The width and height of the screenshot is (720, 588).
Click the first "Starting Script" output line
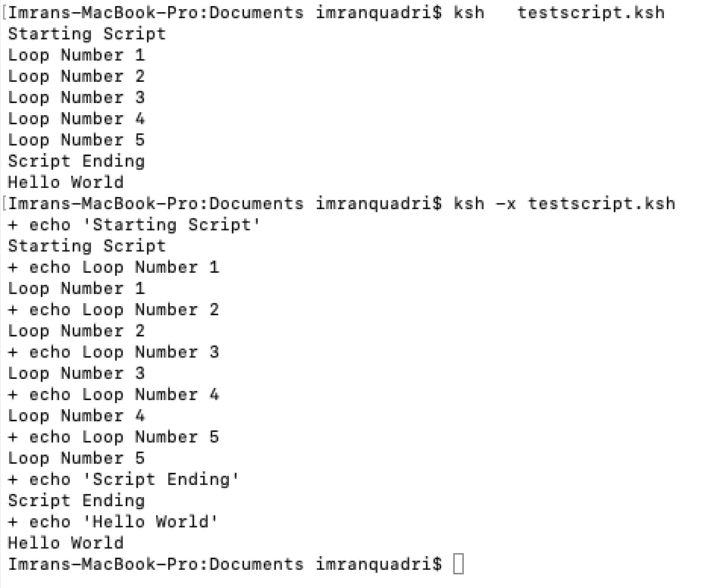pyautogui.click(x=86, y=34)
